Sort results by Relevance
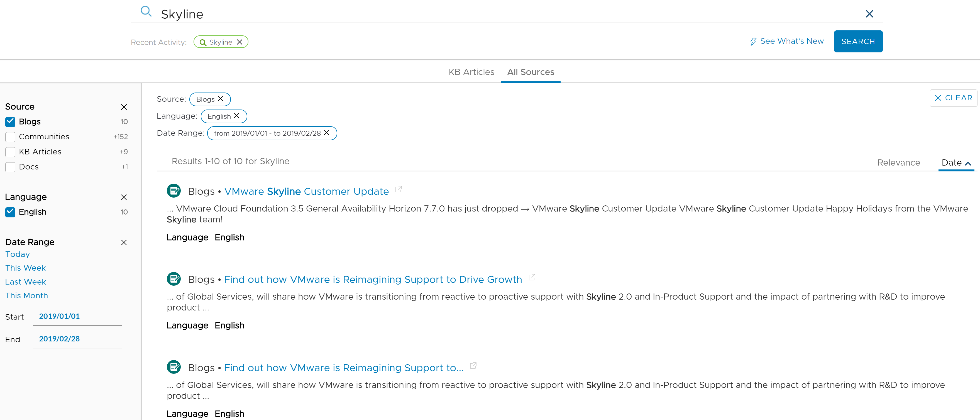Image resolution: width=980 pixels, height=420 pixels. [x=899, y=162]
